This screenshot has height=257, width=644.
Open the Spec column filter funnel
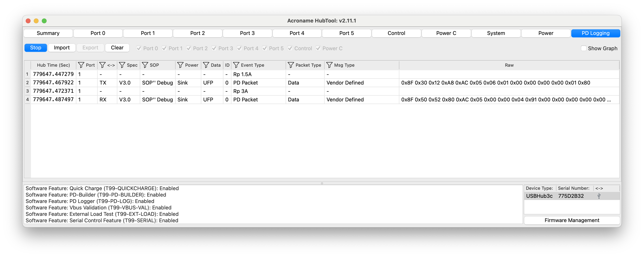click(122, 65)
